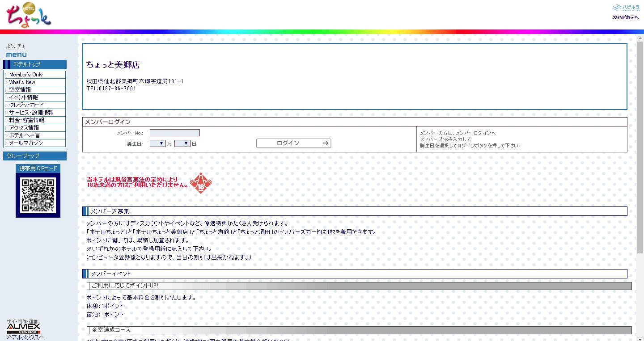Open the ホテルトップ menu header

35,64
